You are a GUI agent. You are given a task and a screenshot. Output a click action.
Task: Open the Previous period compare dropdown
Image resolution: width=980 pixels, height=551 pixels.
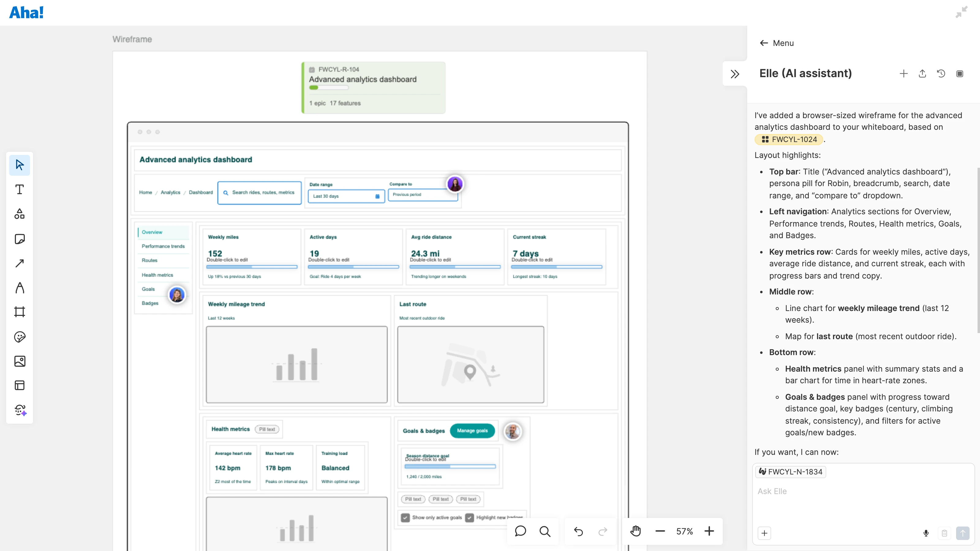pyautogui.click(x=423, y=195)
